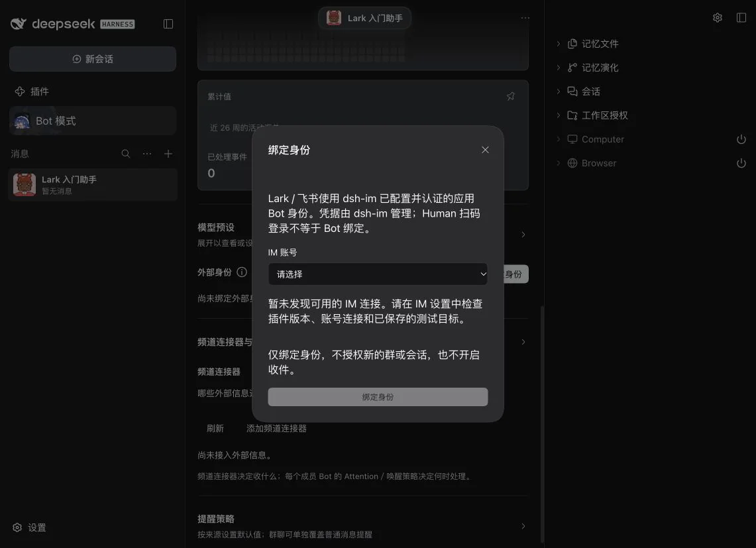Click the deepseek whale logo
Screen dimensions: 756x548
point(19,24)
